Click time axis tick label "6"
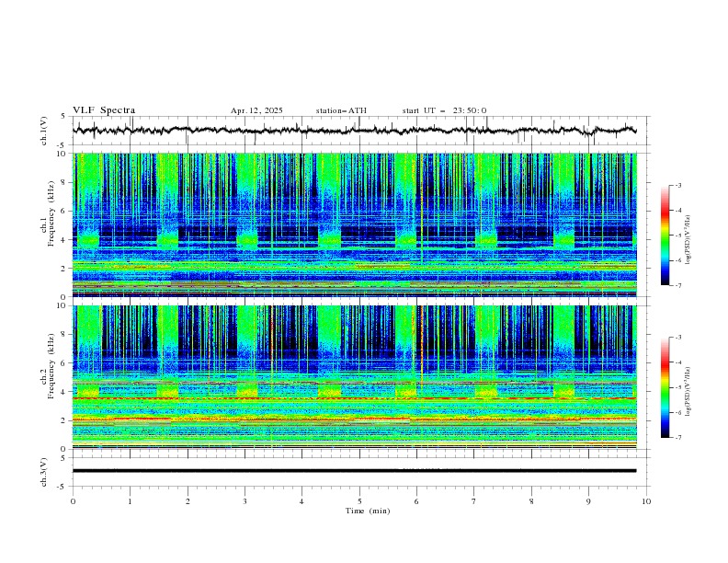728x563 pixels. (416, 501)
